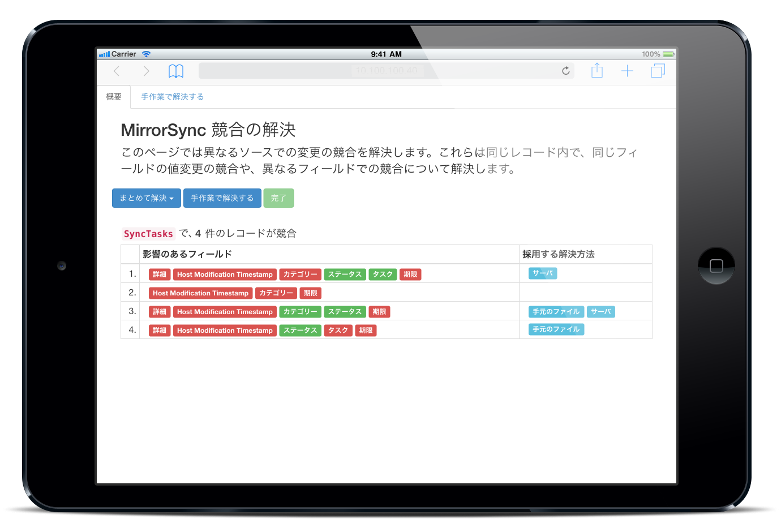The image size is (781, 532).
Task: Click row 2 期限 tag
Action: click(x=311, y=293)
